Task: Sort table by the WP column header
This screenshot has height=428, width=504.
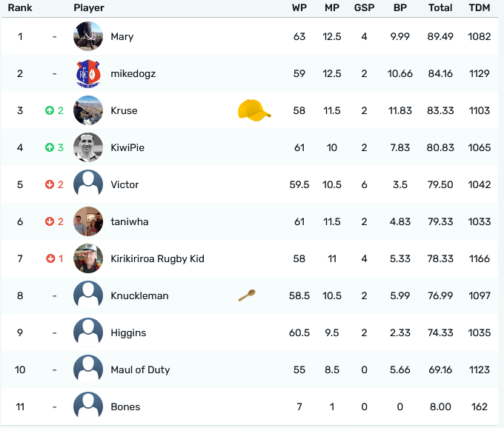Action: tap(299, 7)
